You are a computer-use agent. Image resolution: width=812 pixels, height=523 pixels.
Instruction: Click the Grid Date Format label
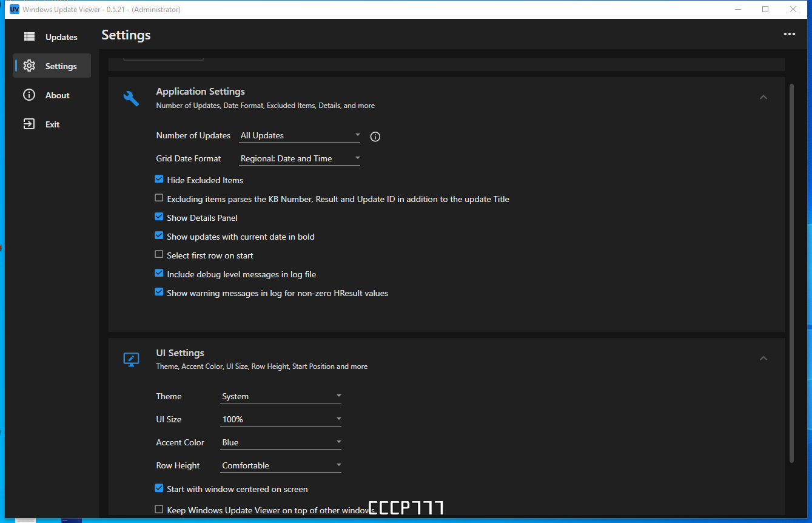click(189, 158)
